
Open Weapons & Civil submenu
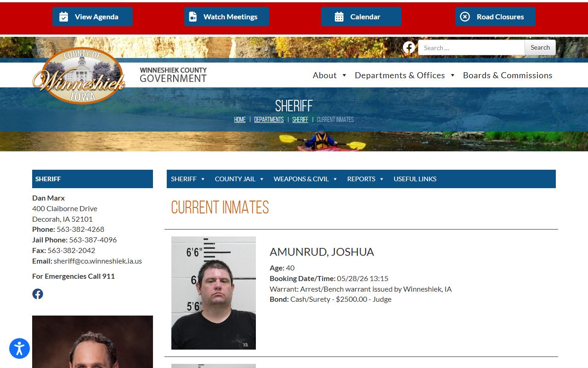(x=301, y=179)
